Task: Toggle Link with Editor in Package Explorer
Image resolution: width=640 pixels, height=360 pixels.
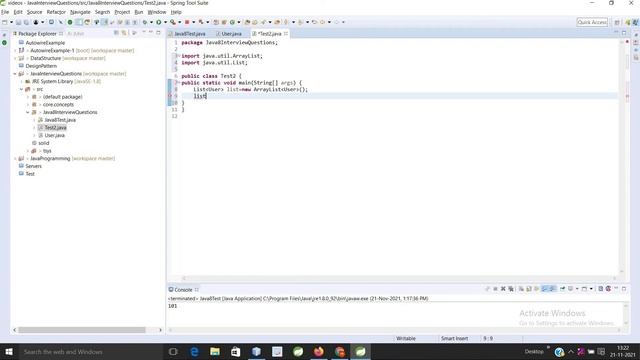Action: pyautogui.click(x=124, y=33)
